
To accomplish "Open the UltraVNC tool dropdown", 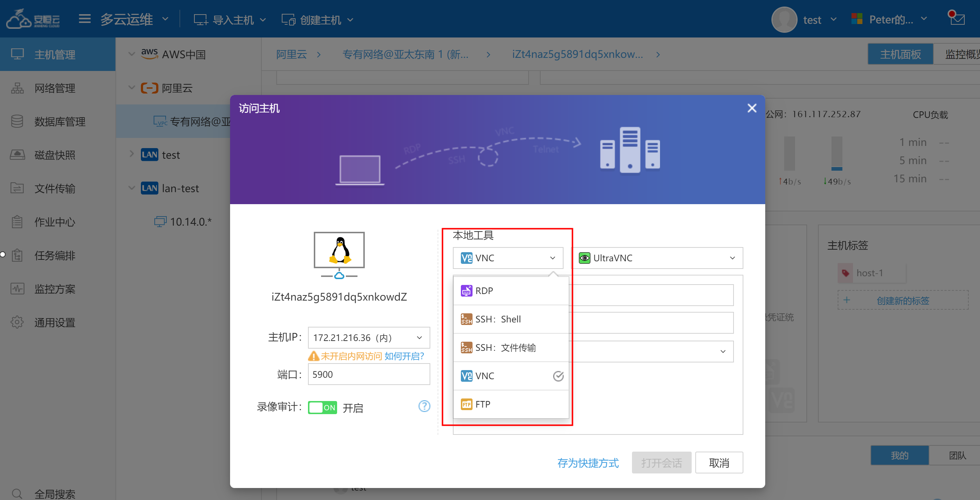I will 657,258.
